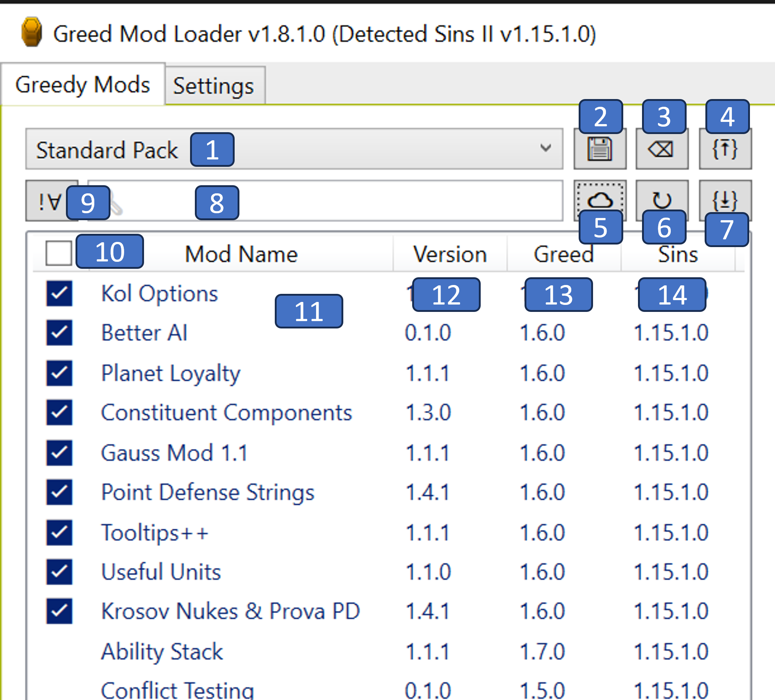The width and height of the screenshot is (775, 700).
Task: Sort by the Mod Name column header
Action: 241,254
